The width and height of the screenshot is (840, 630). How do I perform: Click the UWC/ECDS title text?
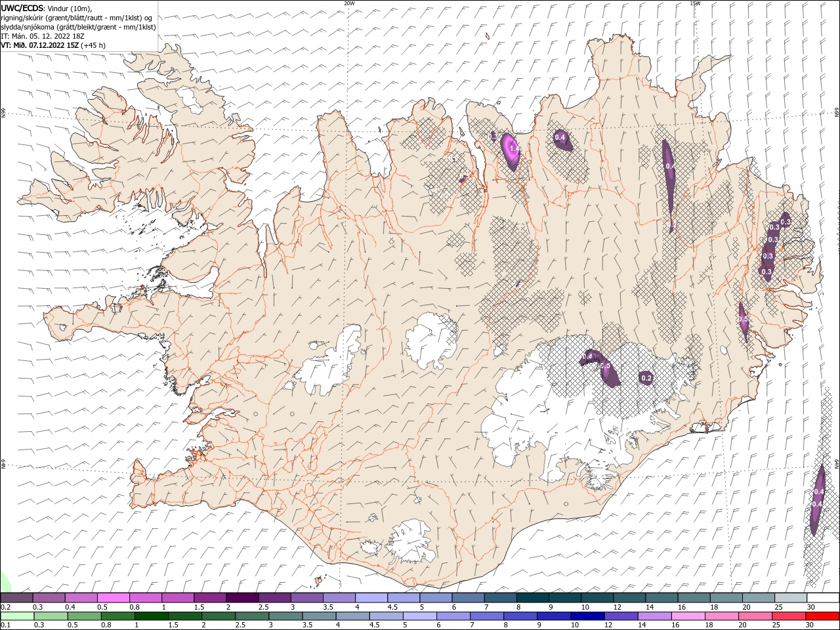[22, 8]
